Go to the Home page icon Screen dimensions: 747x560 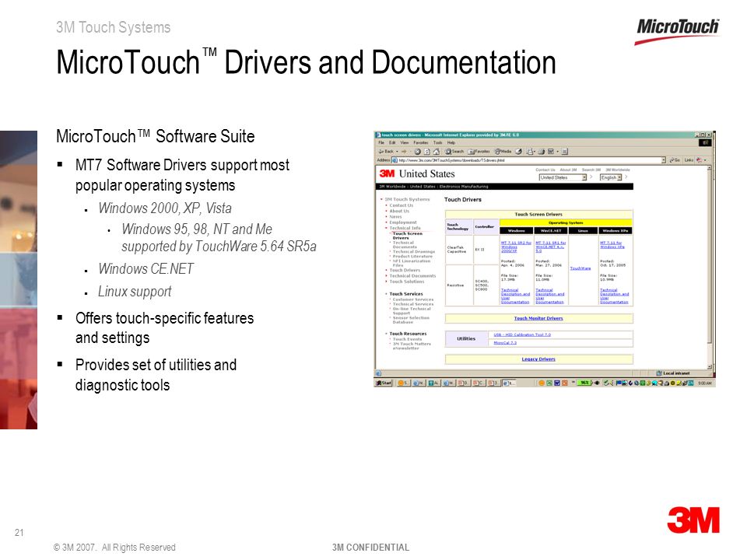tap(436, 152)
